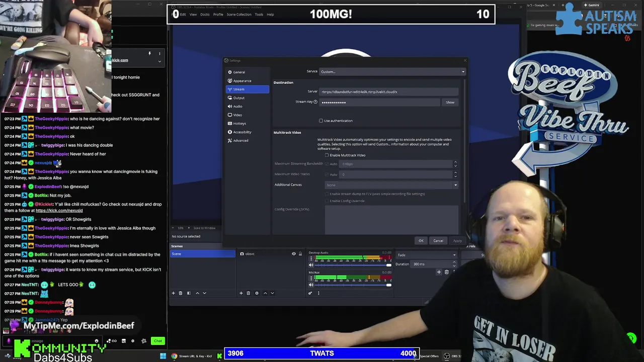Toggle Auto for Maximum Video Tracks
This screenshot has width=644, height=362.
(x=327, y=174)
